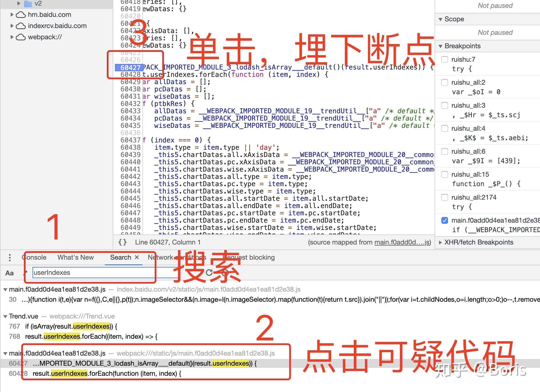Enable the ruishu_all:15 breakpoint checkbox
The width and height of the screenshot is (540, 392).
(445, 174)
